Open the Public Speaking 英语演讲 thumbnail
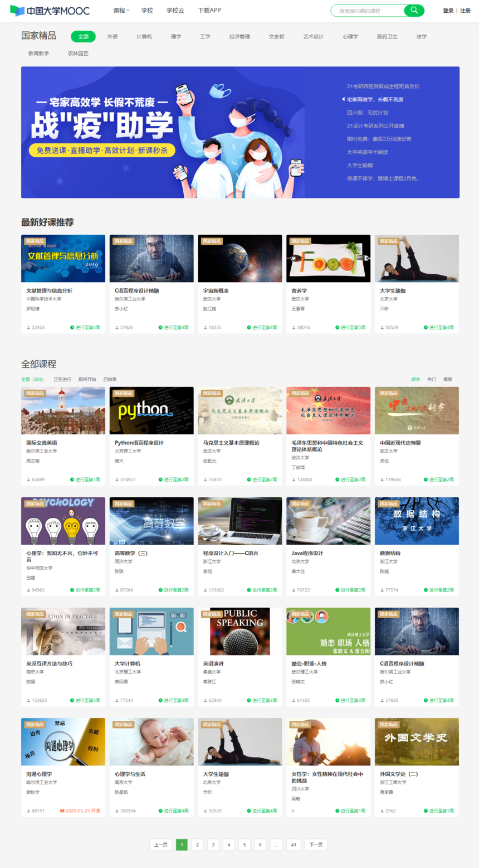The height and width of the screenshot is (868, 479). (240, 631)
